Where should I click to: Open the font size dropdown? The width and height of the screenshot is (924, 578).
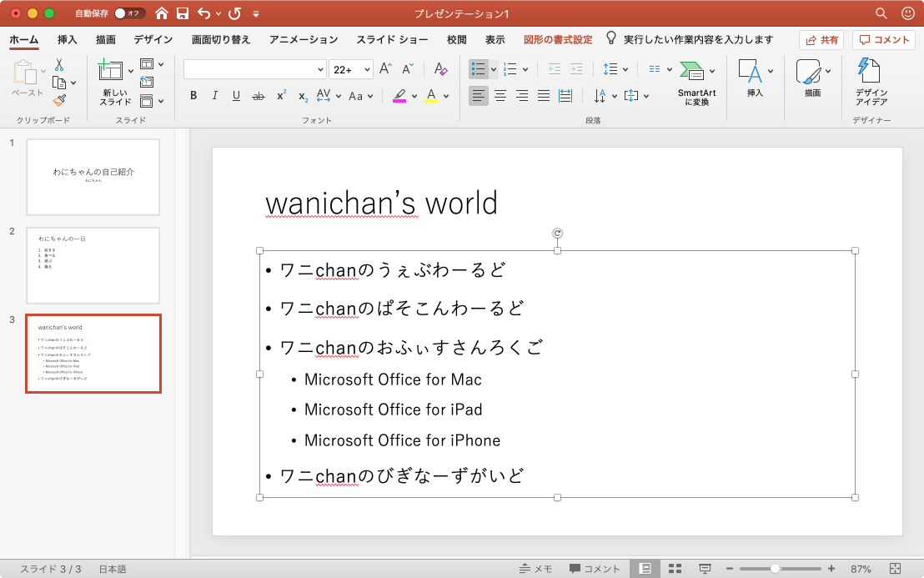click(366, 69)
